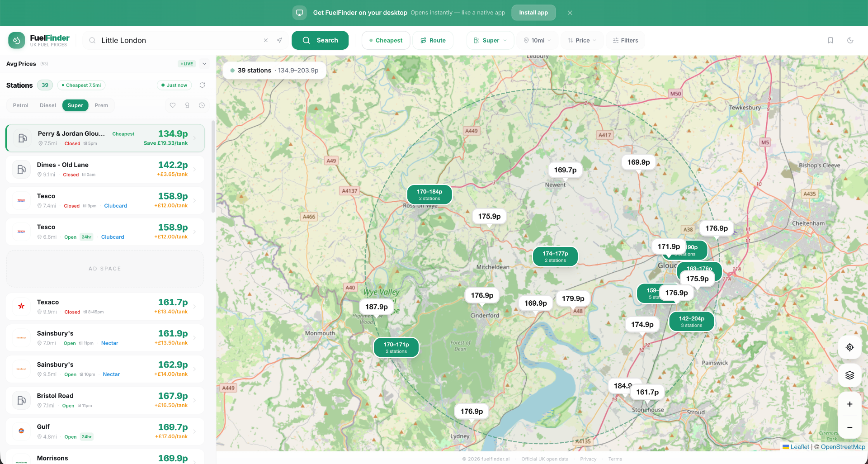Zoom out on the map

coord(850,427)
